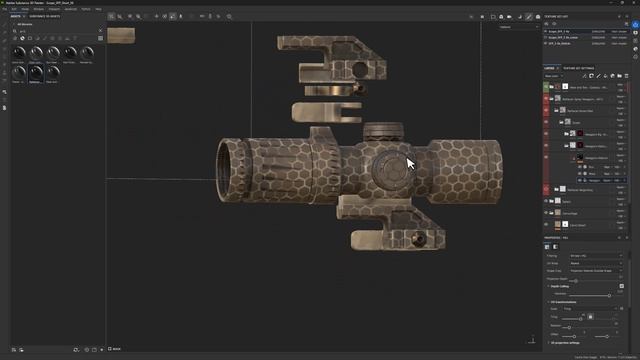Toggle visibility of the top green-marked layer
This screenshot has height=360, width=640.
point(546,87)
